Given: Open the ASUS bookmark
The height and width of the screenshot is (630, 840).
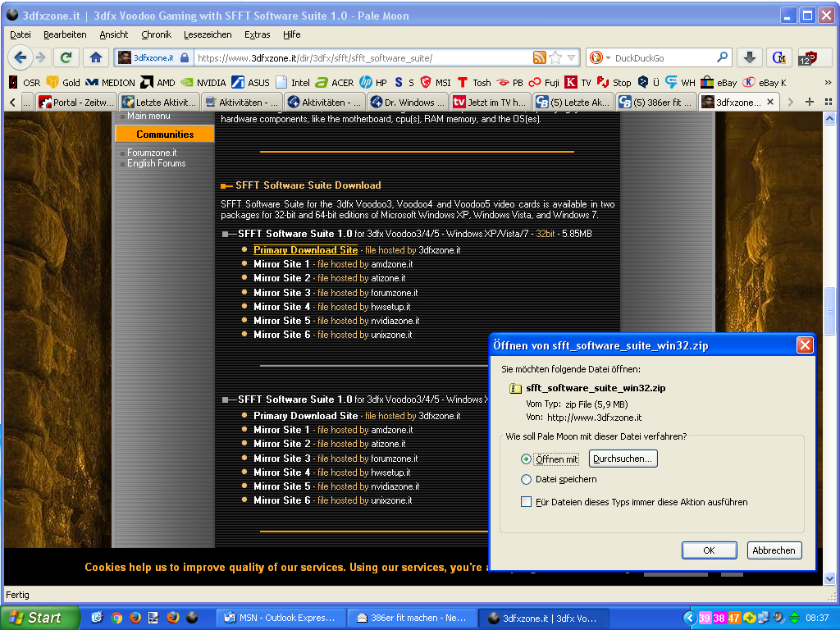Looking at the screenshot, I should 251,83.
